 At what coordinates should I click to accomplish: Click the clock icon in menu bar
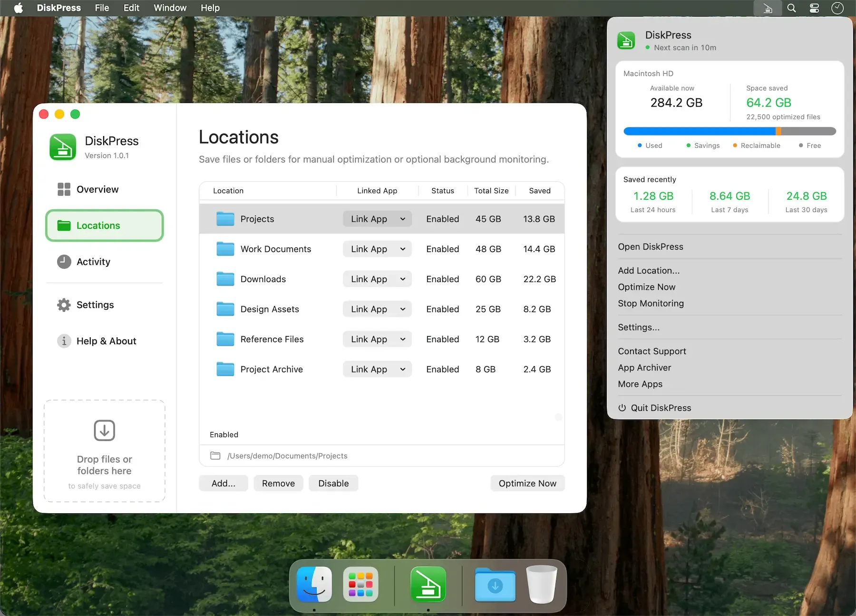(x=837, y=8)
